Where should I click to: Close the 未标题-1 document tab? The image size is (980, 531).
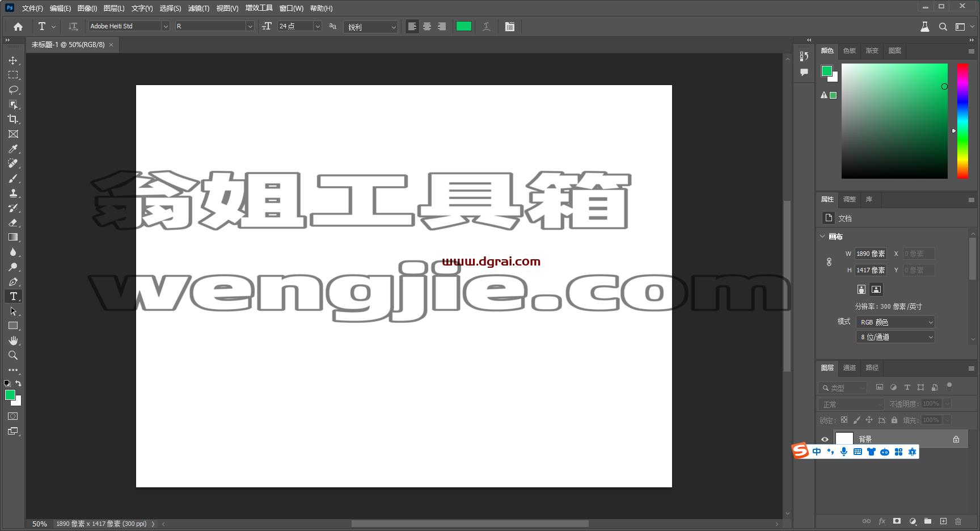111,45
